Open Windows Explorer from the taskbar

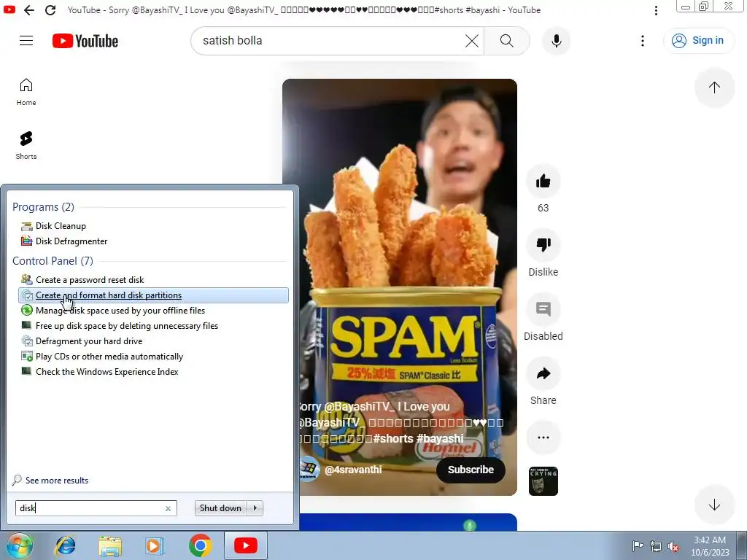tap(110, 545)
